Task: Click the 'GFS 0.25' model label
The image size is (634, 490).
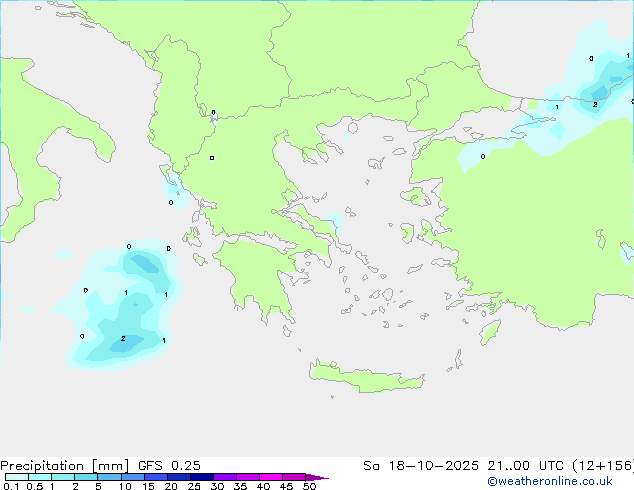Action: coord(169,466)
